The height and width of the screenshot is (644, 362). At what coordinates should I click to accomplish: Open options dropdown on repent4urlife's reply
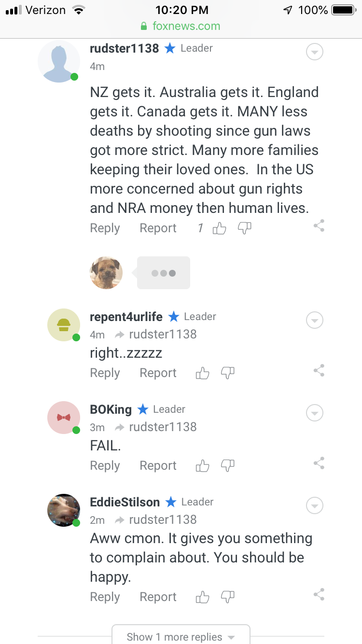(315, 320)
